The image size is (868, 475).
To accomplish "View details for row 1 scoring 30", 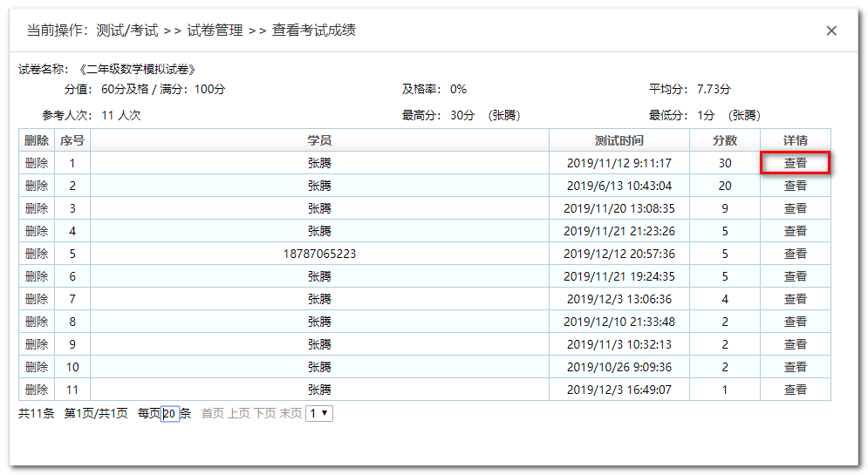I will [795, 163].
